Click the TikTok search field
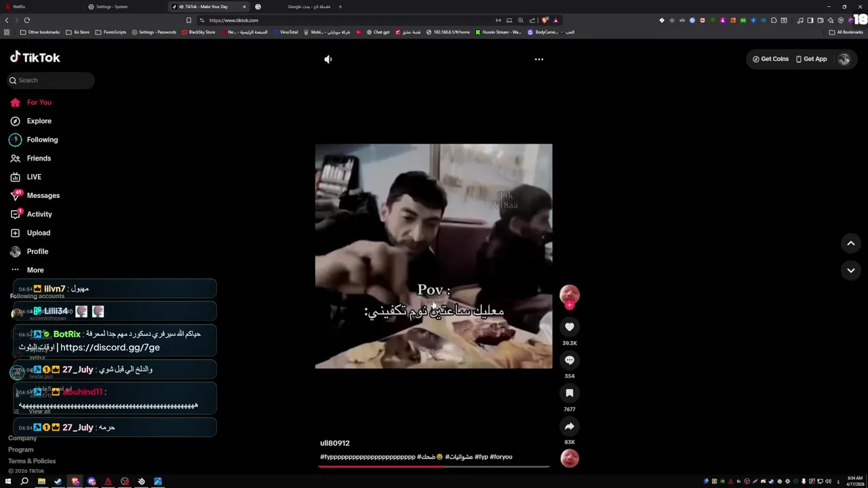The width and height of the screenshot is (868, 488). [52, 80]
